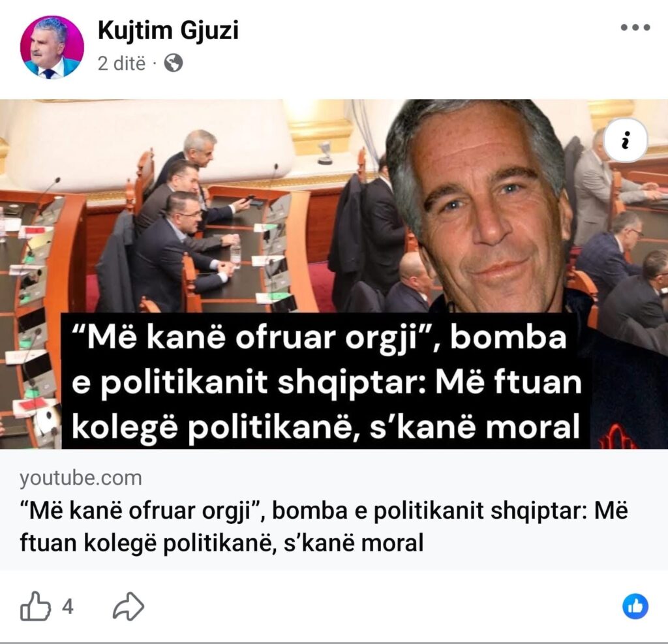668x644 pixels.
Task: Click the black headline banner on thumbnail
Action: coord(326,380)
